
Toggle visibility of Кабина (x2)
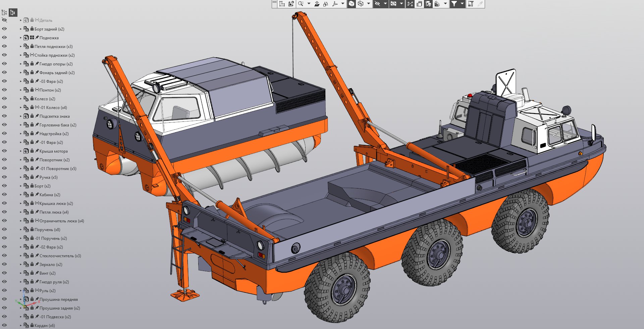point(4,195)
